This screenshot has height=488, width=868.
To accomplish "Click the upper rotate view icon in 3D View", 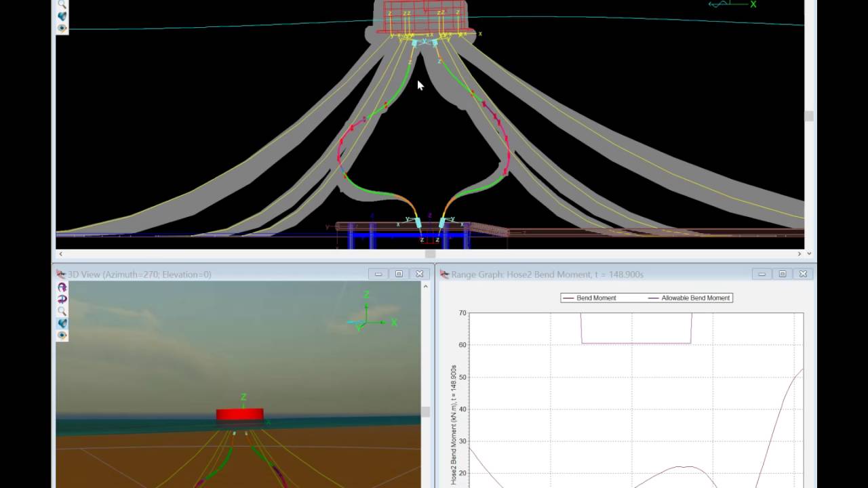I will tap(62, 287).
